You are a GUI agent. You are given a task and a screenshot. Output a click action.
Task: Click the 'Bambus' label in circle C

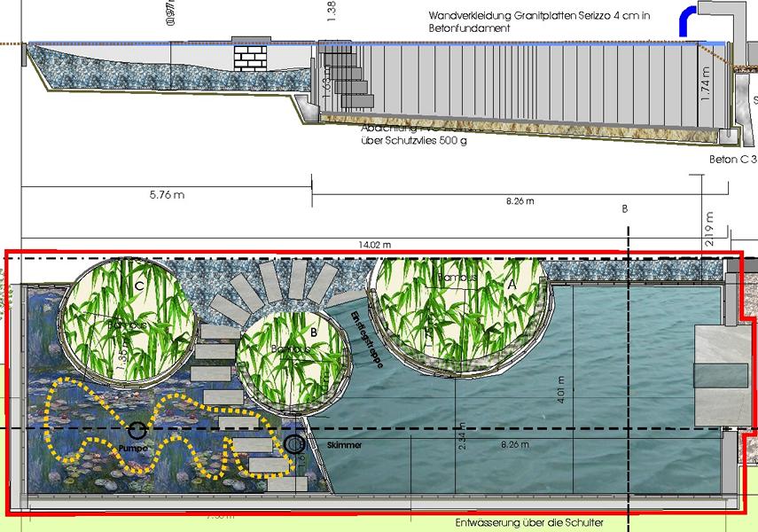[127, 325]
